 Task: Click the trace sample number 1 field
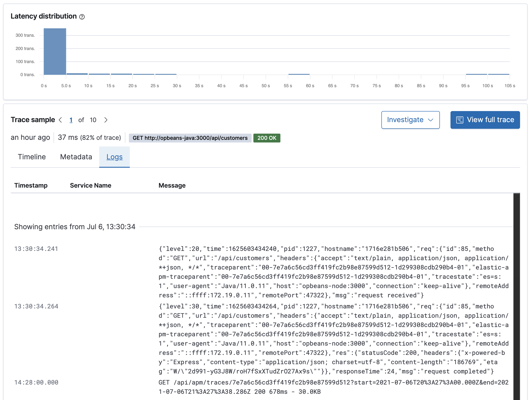71,120
